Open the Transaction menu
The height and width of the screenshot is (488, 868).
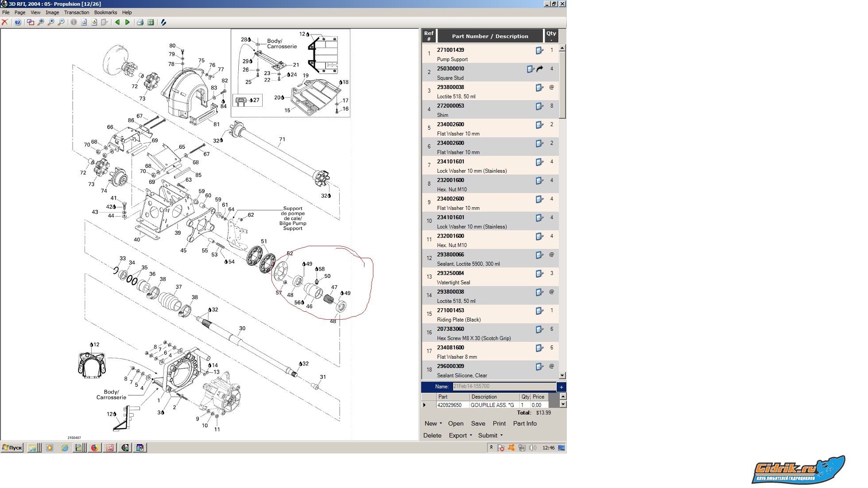[x=77, y=12]
